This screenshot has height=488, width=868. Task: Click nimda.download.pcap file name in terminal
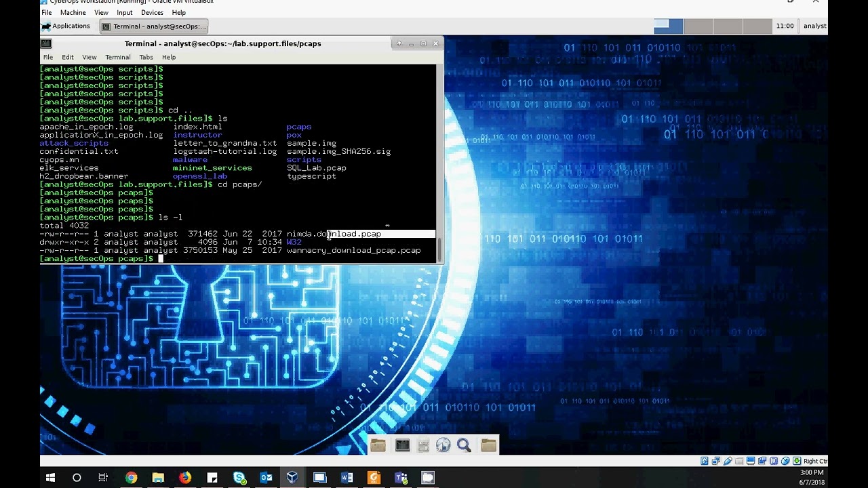pyautogui.click(x=334, y=234)
